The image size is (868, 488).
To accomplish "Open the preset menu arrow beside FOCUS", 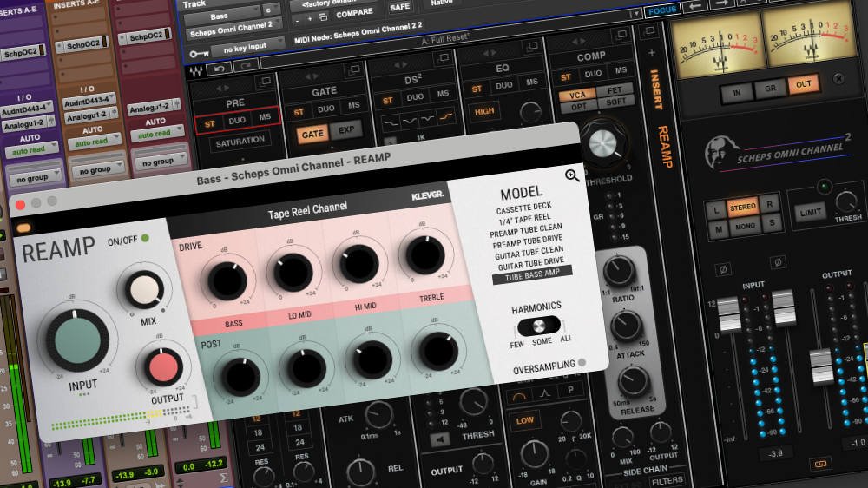I will (x=636, y=13).
